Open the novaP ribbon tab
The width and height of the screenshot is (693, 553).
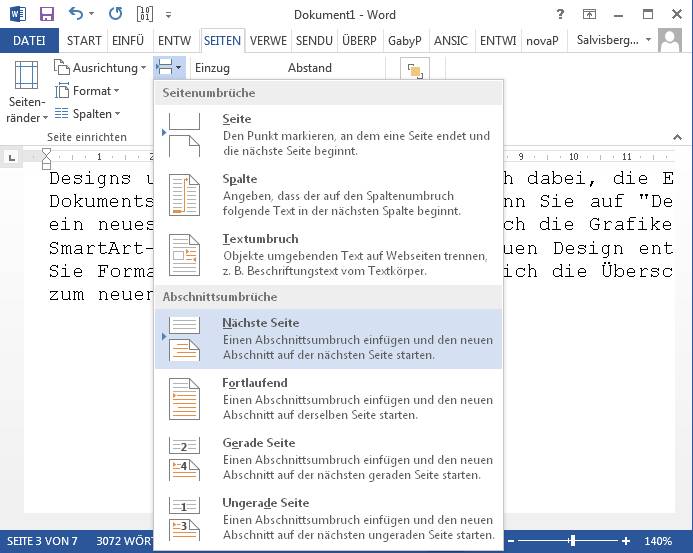(542, 41)
